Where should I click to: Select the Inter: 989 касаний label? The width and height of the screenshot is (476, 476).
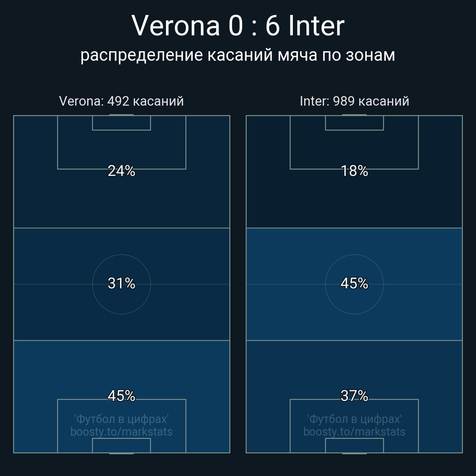tap(355, 101)
